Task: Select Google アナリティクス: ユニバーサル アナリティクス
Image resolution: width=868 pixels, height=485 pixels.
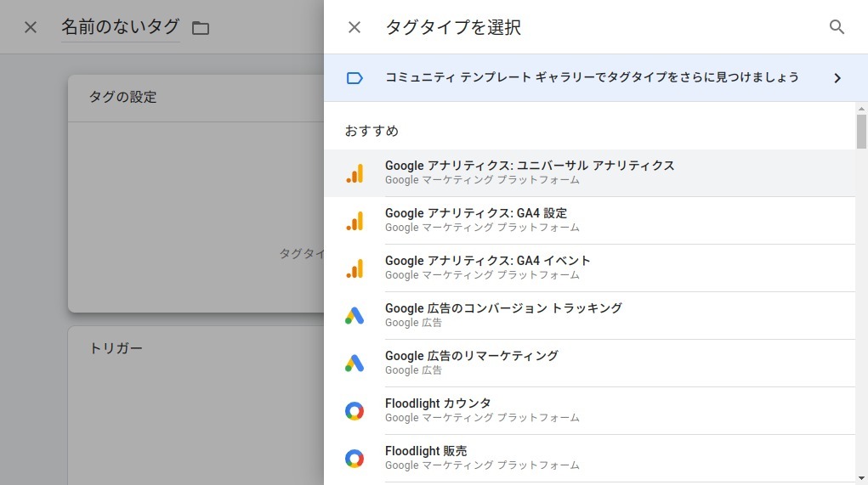Action: pos(589,173)
